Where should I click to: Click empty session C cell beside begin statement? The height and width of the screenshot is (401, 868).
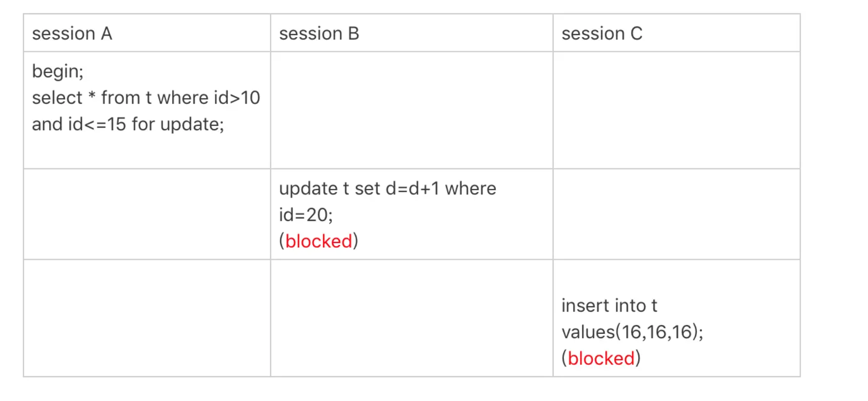pyautogui.click(x=676, y=110)
